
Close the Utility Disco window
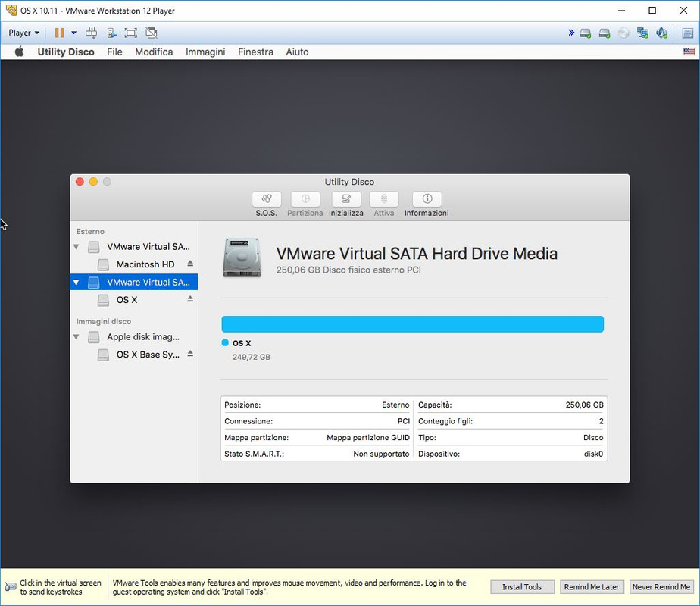[x=80, y=182]
